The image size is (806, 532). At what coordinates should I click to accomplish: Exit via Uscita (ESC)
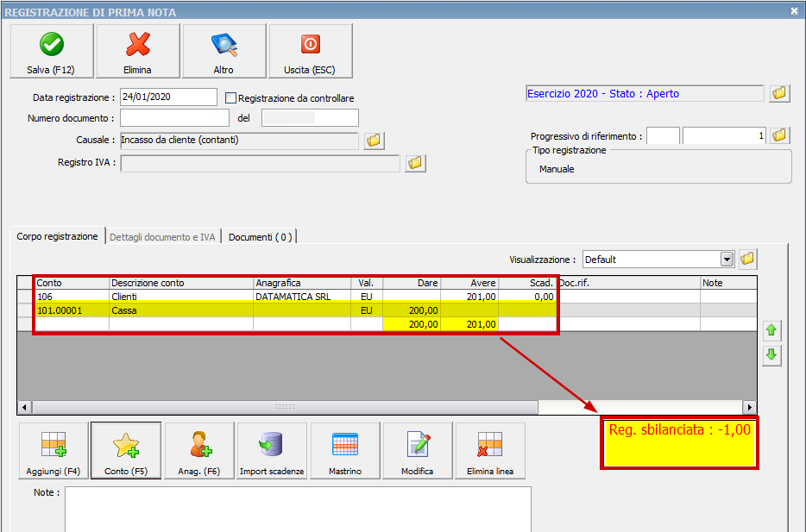point(311,51)
